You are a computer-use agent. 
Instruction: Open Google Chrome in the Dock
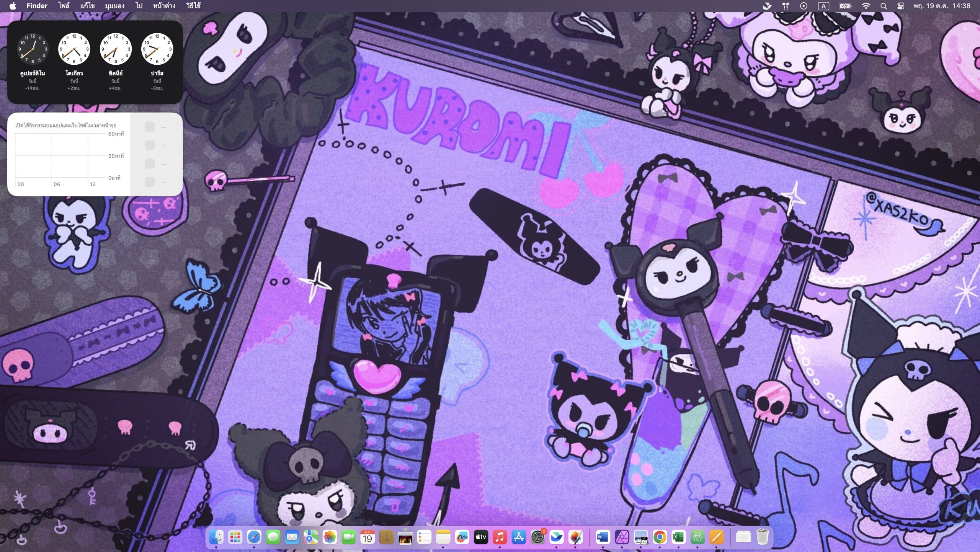click(x=660, y=537)
